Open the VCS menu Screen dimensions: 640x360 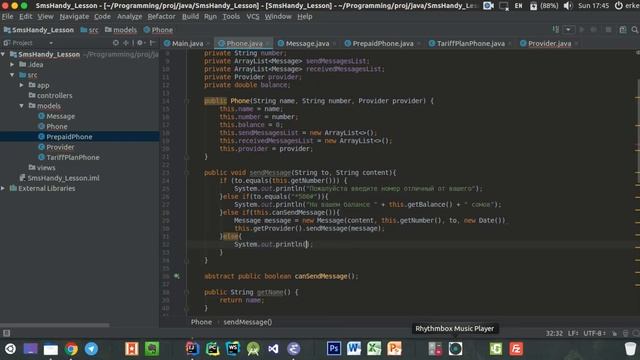(x=253, y=16)
